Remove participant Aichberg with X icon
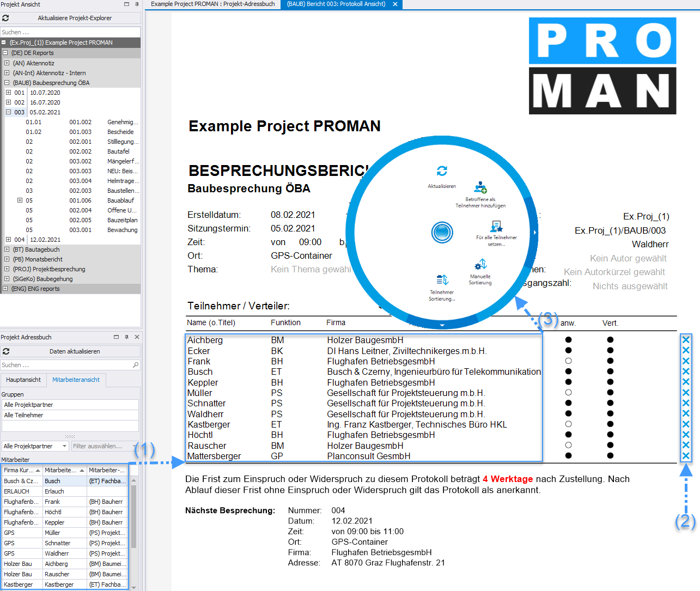 coord(686,340)
